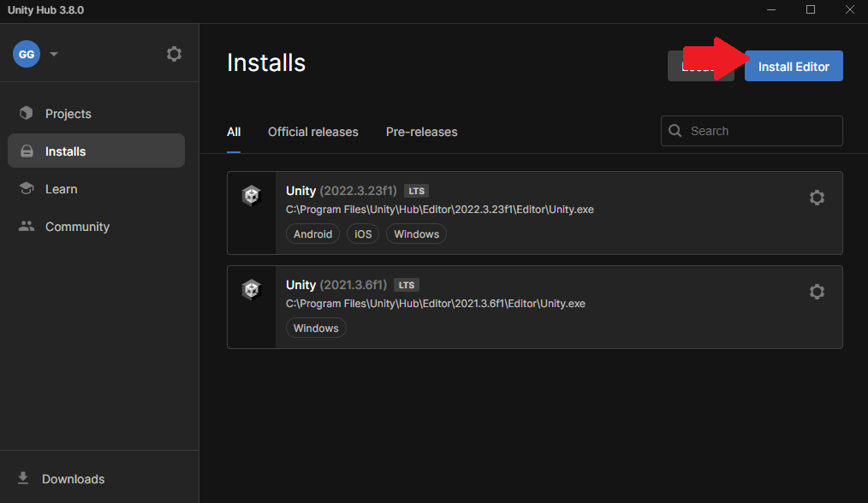This screenshot has height=503, width=868.
Task: Click the 2021.3.6f1 editor path text
Action: [x=435, y=304]
